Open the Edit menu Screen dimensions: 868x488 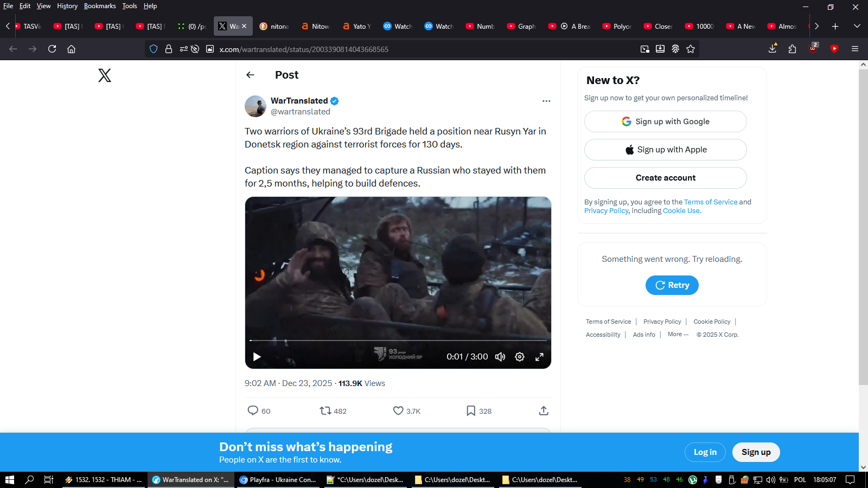(x=25, y=6)
